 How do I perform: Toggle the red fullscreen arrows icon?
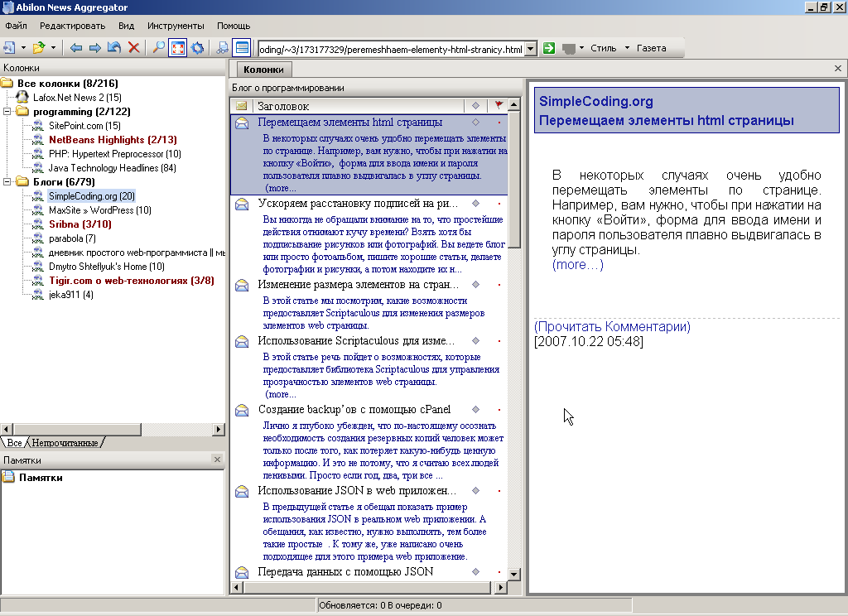tap(177, 48)
